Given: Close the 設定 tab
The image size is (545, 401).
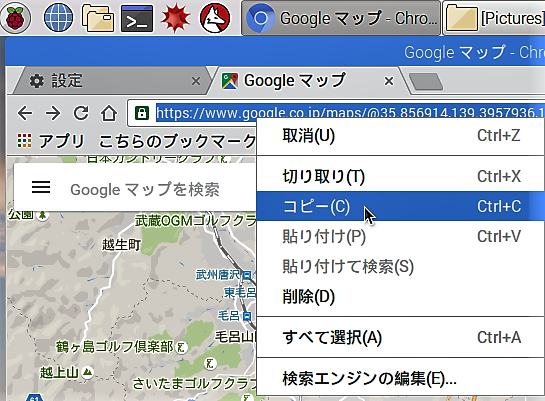Looking at the screenshot, I should (x=196, y=81).
